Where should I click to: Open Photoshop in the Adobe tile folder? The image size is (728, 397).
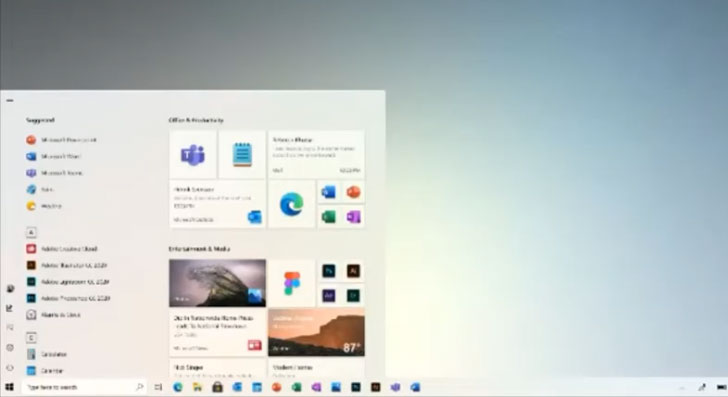click(329, 271)
